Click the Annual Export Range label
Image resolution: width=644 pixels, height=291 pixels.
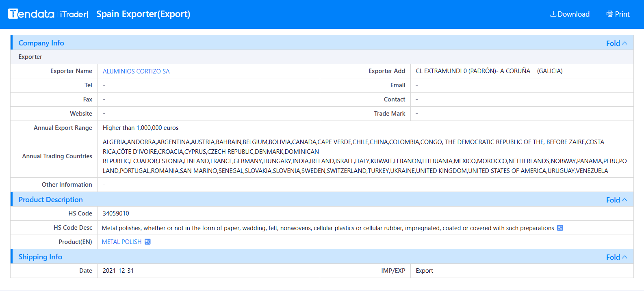pos(63,128)
